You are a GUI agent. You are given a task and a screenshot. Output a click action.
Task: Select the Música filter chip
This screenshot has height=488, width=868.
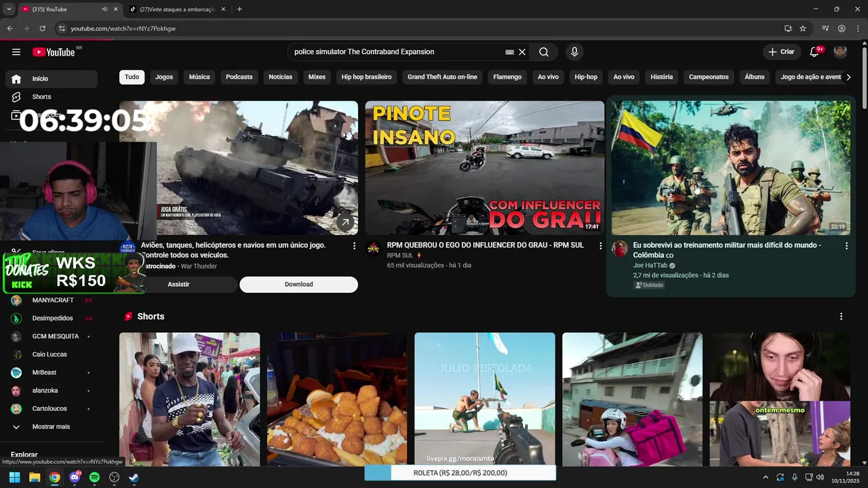click(x=199, y=77)
